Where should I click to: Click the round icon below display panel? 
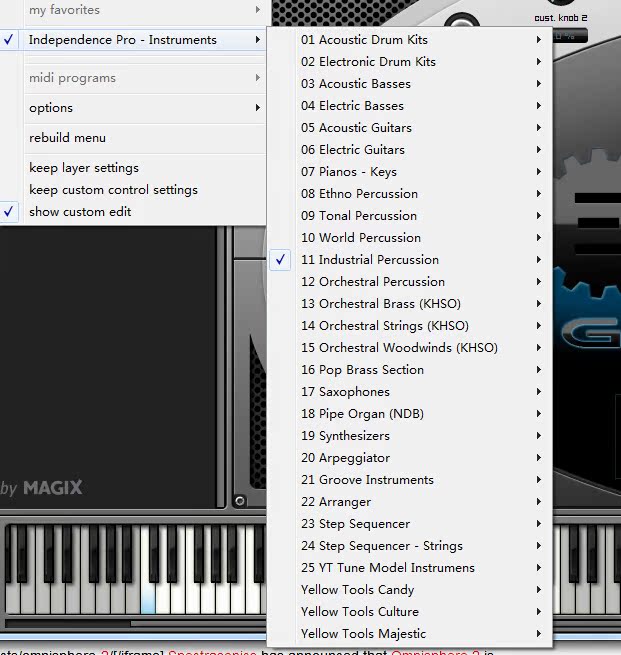(x=240, y=500)
